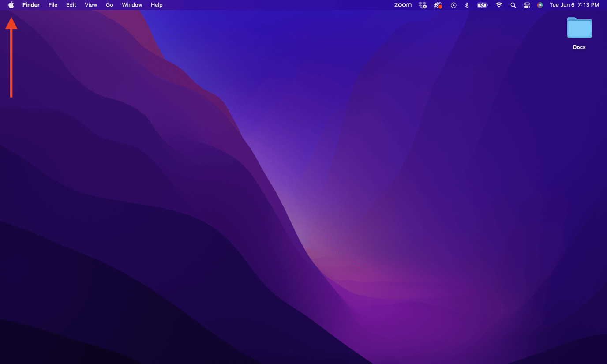Open the Edit menu
This screenshot has height=364, width=607.
pos(71,5)
